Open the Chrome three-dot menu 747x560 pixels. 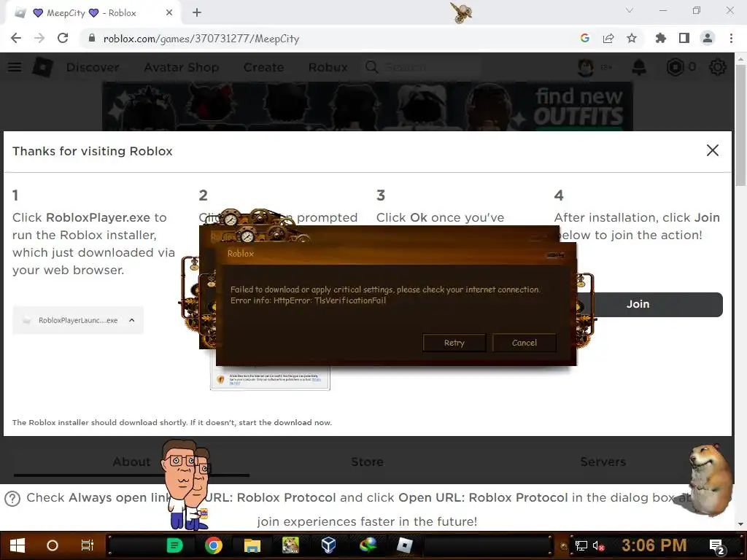(731, 38)
